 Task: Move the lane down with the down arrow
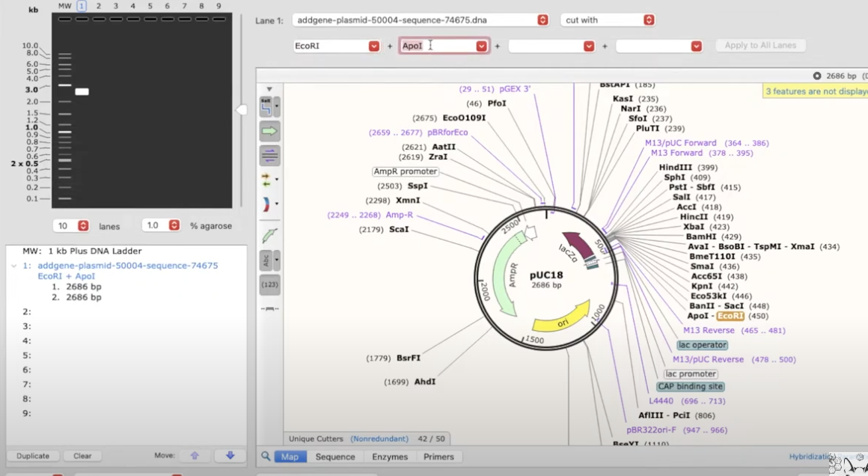[230, 456]
